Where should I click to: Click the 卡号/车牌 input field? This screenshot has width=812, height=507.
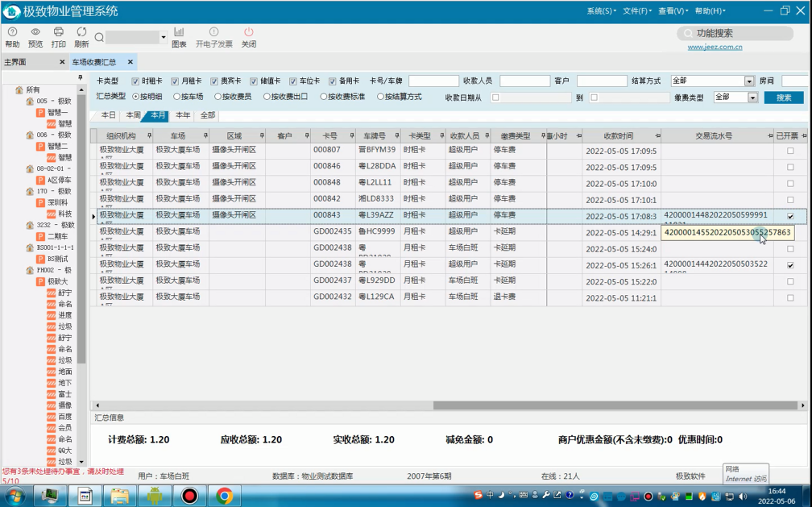tap(433, 81)
